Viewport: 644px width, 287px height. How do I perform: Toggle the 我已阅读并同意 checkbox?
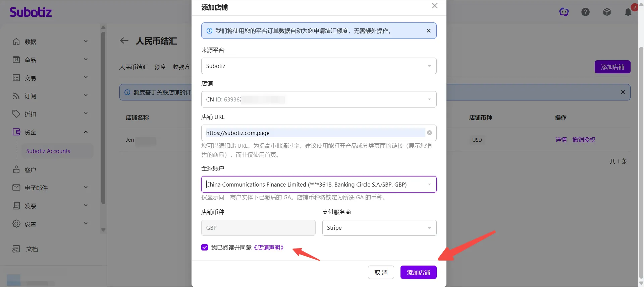pos(205,247)
